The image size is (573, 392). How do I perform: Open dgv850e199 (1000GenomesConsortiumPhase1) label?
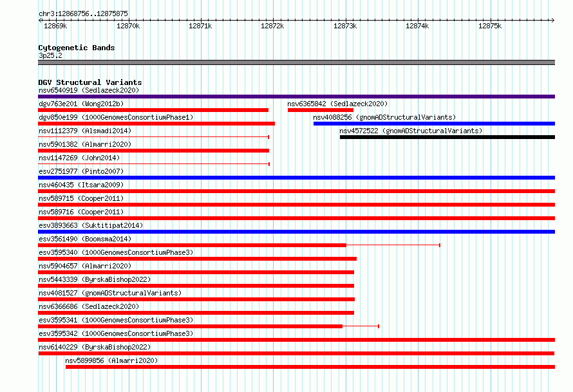tap(116, 117)
